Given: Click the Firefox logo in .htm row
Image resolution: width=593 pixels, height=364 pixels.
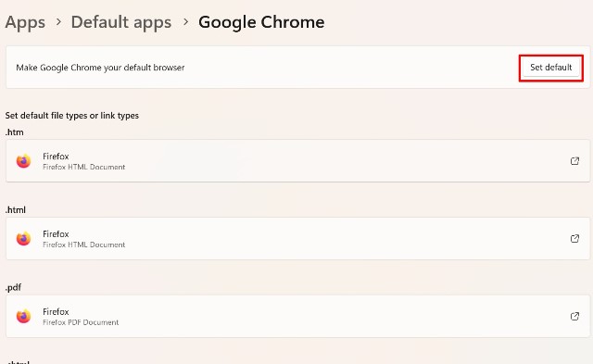Looking at the screenshot, I should click(23, 161).
